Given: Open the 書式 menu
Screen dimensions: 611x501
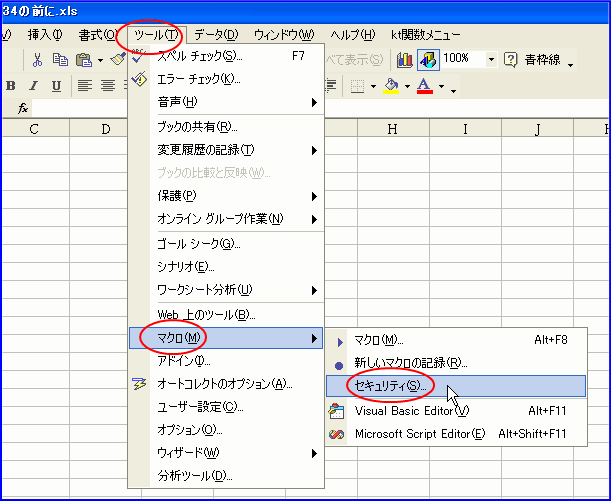Looking at the screenshot, I should pos(97,35).
